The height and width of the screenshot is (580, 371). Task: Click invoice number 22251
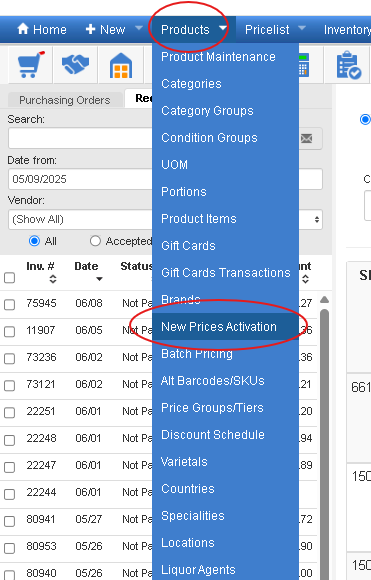[x=41, y=411]
